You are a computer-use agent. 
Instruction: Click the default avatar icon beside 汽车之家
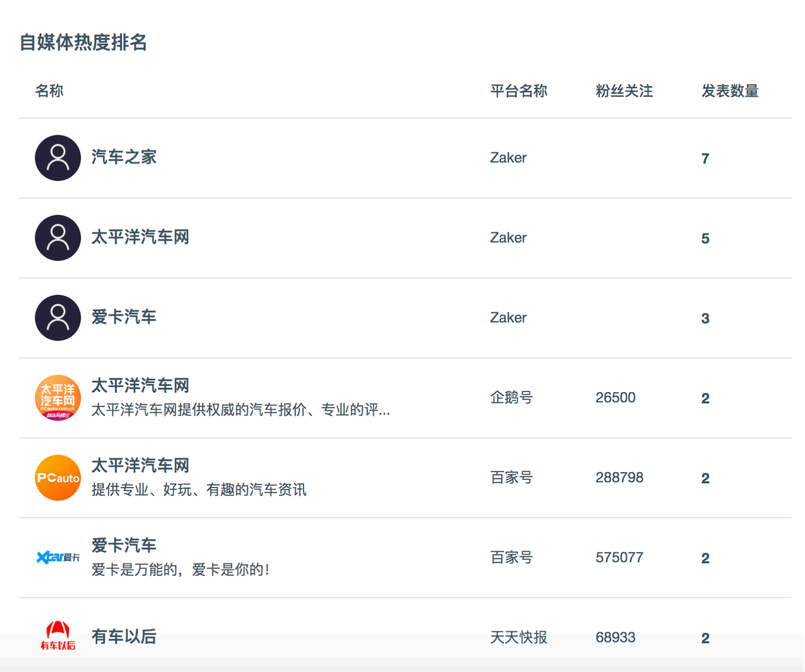pyautogui.click(x=58, y=158)
